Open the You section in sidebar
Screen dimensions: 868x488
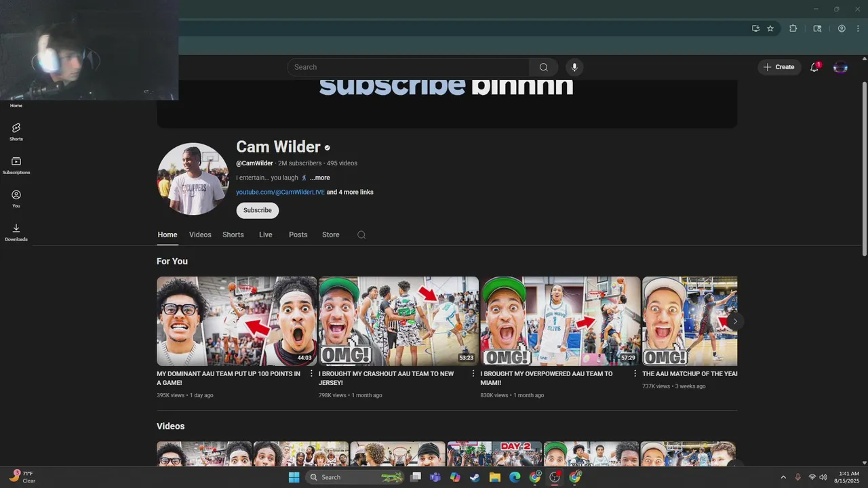pos(16,199)
